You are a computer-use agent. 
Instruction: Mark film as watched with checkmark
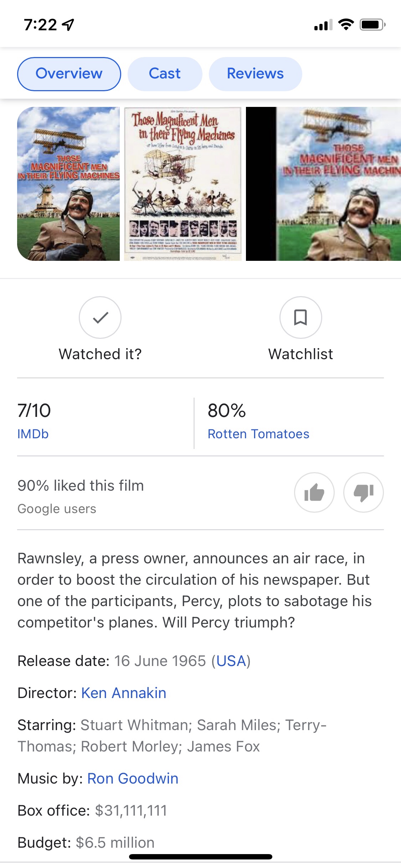[x=100, y=317]
